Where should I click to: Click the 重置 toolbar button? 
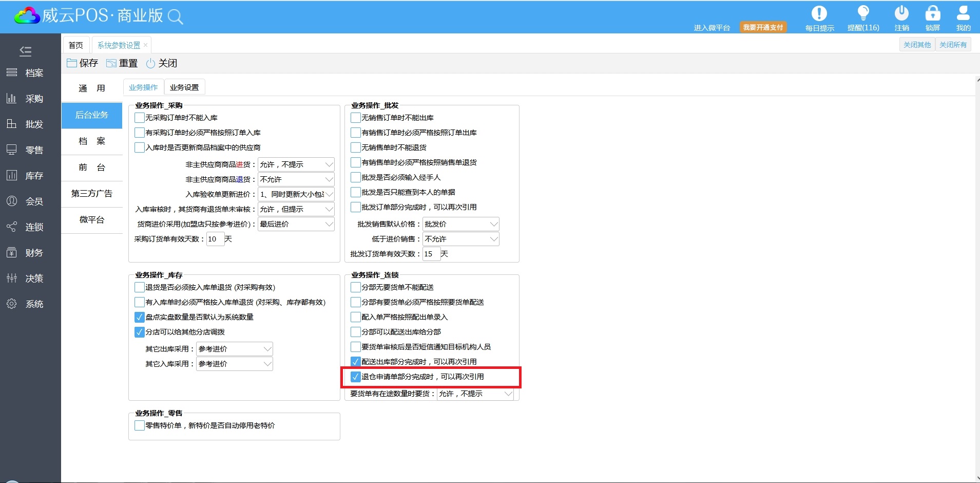(x=122, y=63)
